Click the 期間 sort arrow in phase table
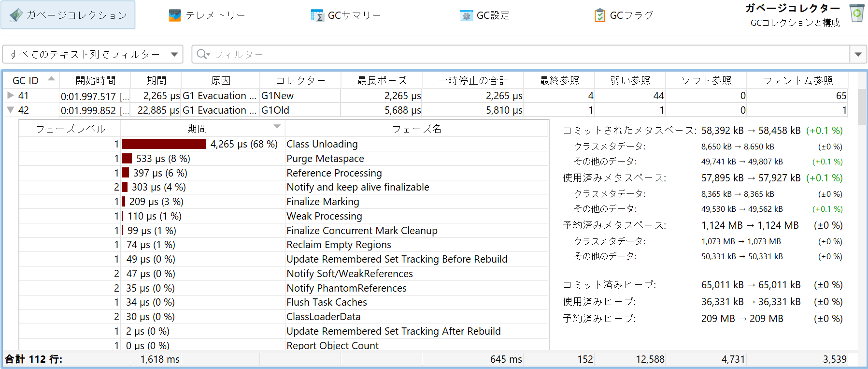Image resolution: width=868 pixels, height=369 pixels. [x=277, y=127]
